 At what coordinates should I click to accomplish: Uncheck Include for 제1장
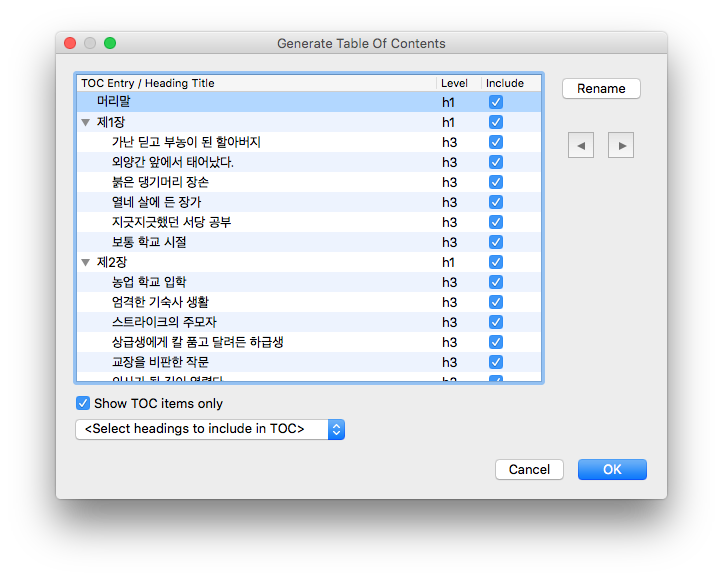(496, 122)
